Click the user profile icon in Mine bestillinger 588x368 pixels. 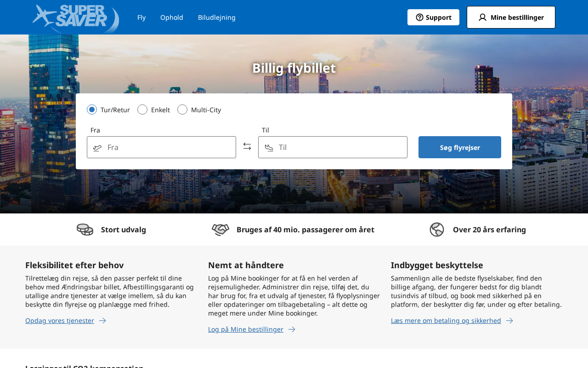(482, 17)
